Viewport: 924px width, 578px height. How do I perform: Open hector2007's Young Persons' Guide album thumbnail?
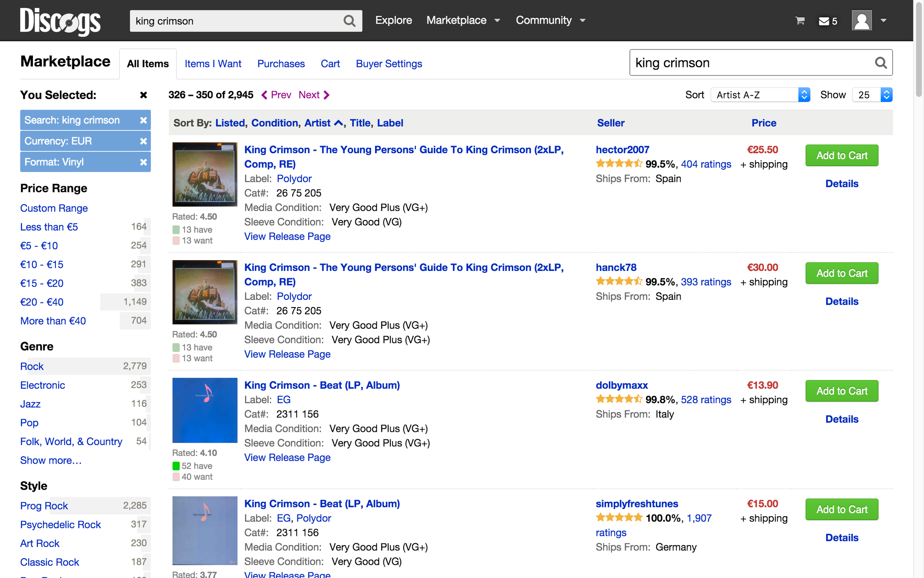point(205,174)
